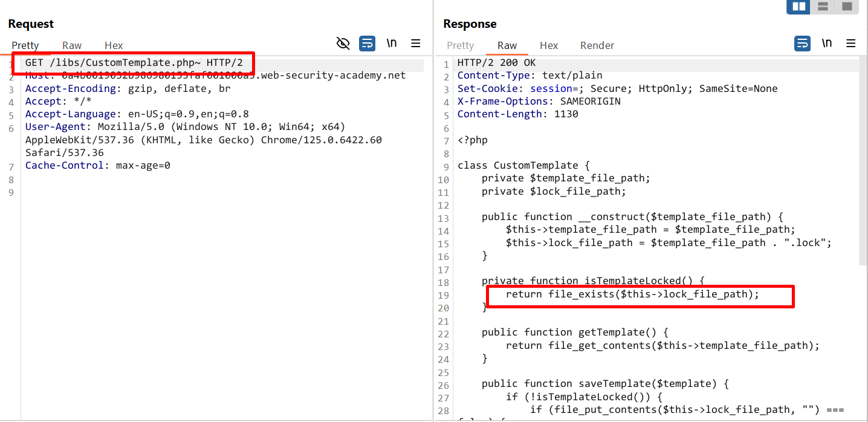Click the Response panel vertical scrollbar
Screen dimensions: 868x422
(x=863, y=163)
